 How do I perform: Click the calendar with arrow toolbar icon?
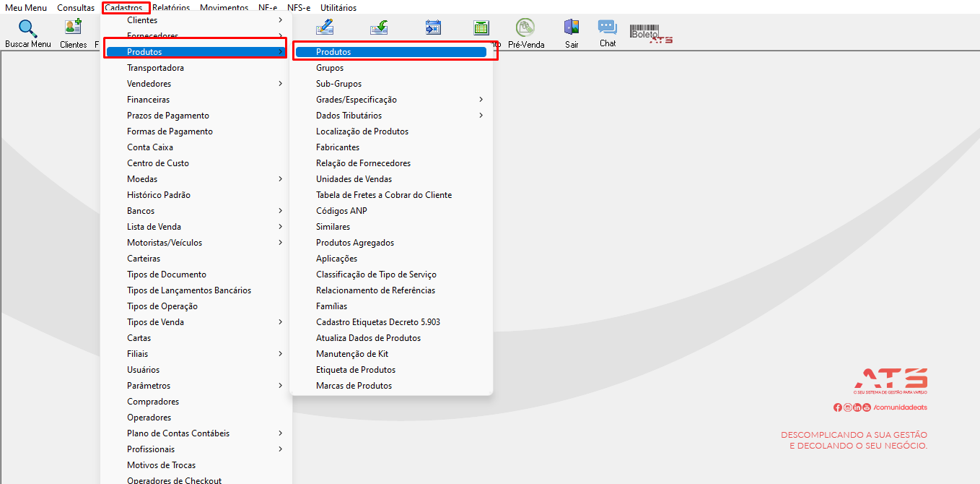coord(433,27)
